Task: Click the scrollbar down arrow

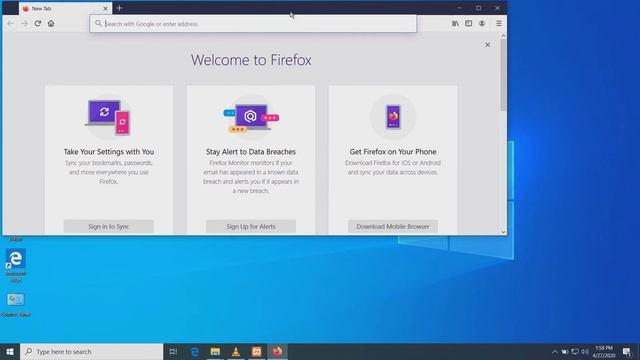Action: pyautogui.click(x=503, y=231)
